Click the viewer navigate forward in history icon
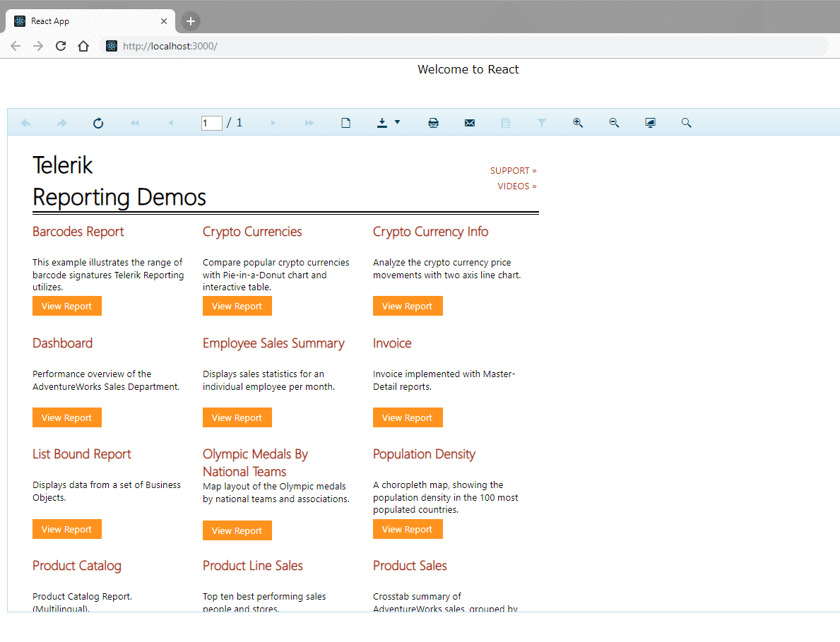The width and height of the screenshot is (840, 642). 61,123
